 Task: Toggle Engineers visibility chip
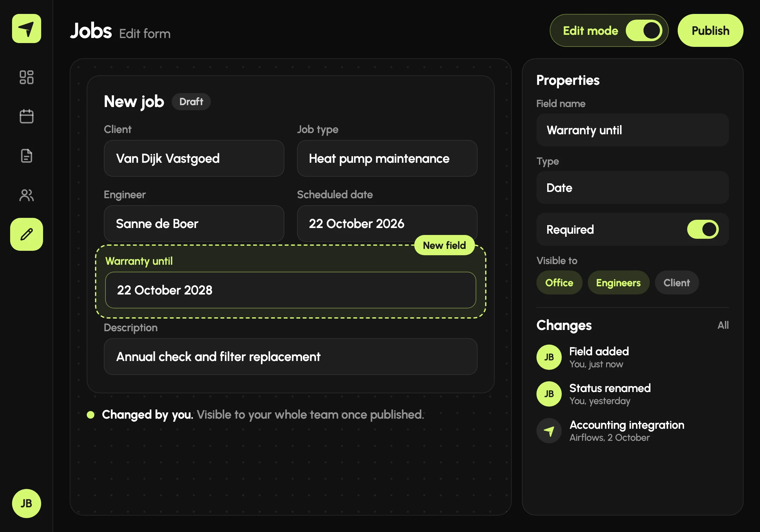pyautogui.click(x=618, y=282)
